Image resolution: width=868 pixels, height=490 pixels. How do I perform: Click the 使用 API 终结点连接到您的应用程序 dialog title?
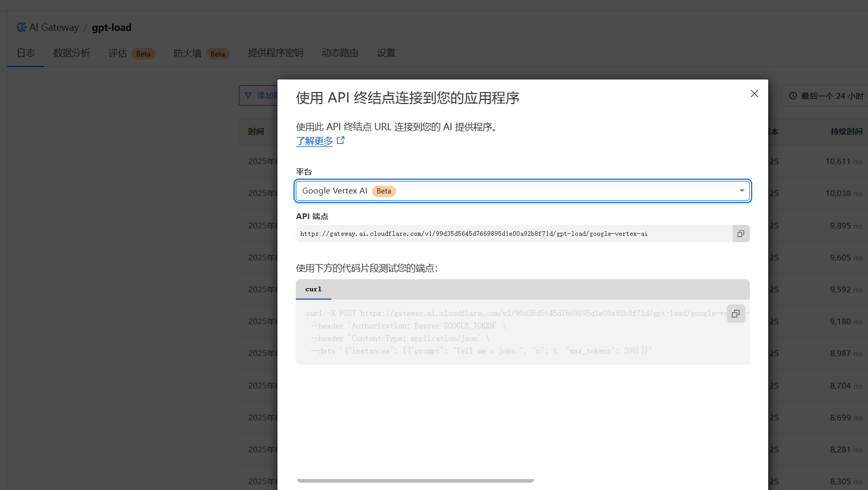pyautogui.click(x=408, y=98)
